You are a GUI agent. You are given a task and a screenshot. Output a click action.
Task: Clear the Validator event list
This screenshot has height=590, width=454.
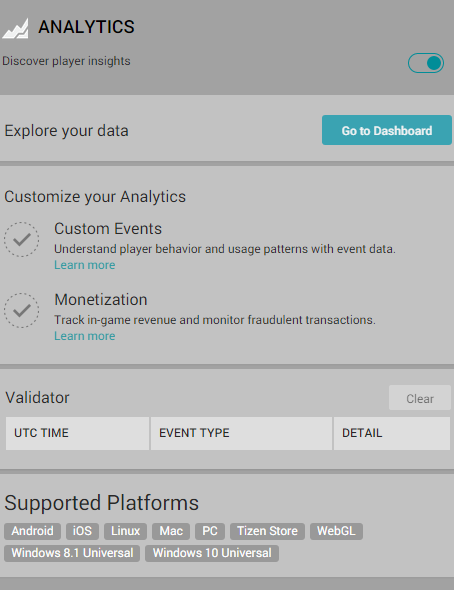coord(420,398)
